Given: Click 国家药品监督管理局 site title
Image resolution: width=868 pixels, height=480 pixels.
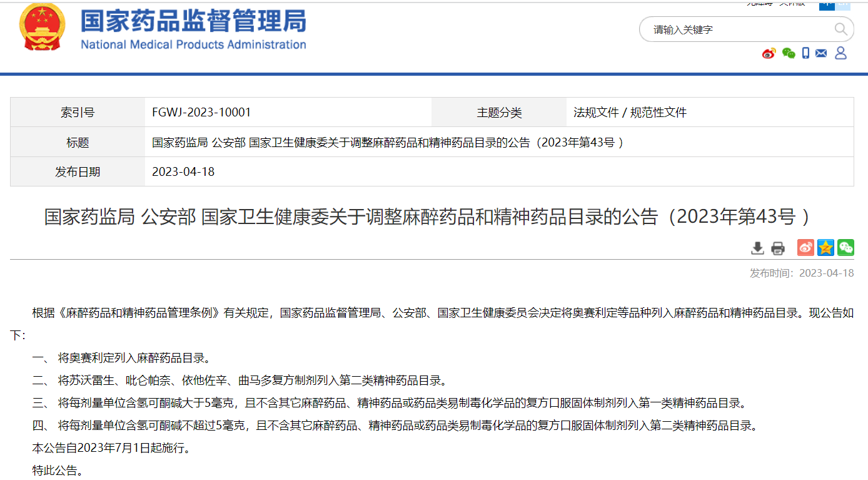Looking at the screenshot, I should coord(193,21).
